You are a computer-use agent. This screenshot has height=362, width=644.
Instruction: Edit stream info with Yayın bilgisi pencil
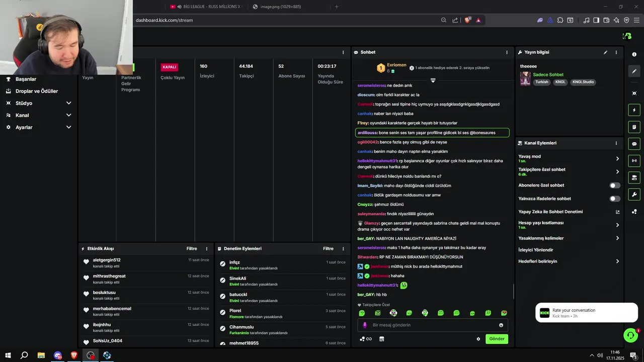click(605, 52)
